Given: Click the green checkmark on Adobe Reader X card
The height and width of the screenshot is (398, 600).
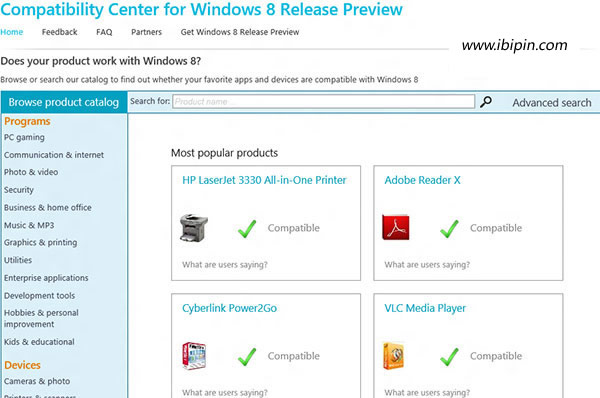Looking at the screenshot, I should [x=449, y=228].
